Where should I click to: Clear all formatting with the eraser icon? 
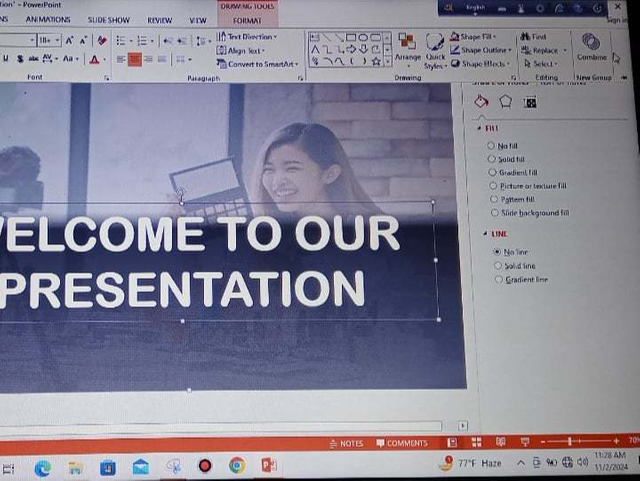pos(102,40)
